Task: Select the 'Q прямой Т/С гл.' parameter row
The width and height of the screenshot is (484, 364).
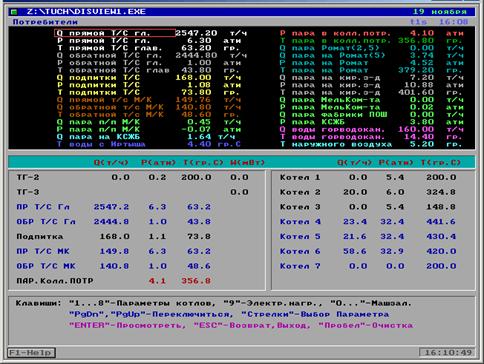Action: pos(152,33)
